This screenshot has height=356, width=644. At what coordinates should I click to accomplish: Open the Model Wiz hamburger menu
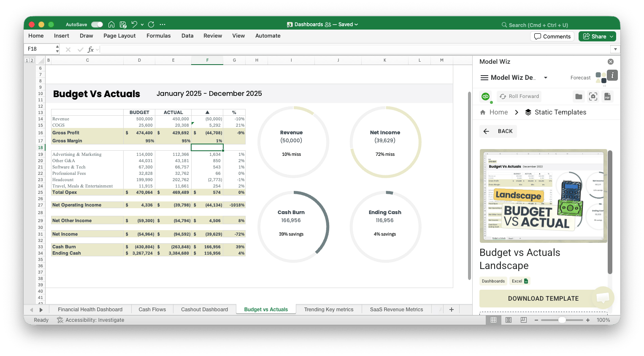click(484, 78)
